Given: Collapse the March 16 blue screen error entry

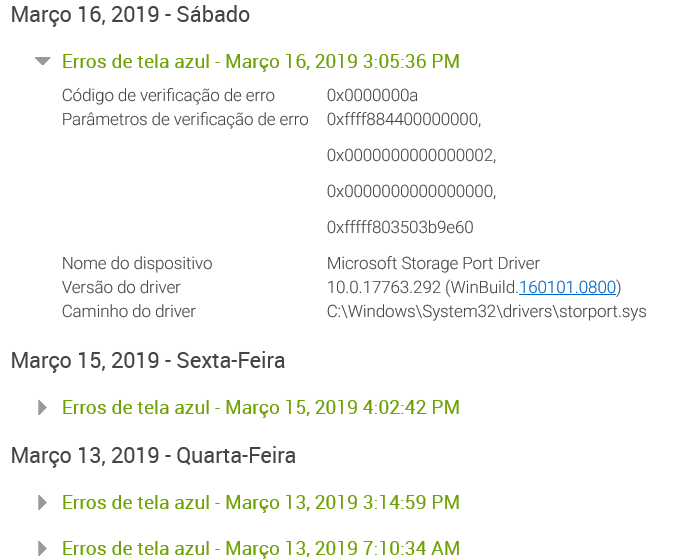Looking at the screenshot, I should pyautogui.click(x=43, y=61).
